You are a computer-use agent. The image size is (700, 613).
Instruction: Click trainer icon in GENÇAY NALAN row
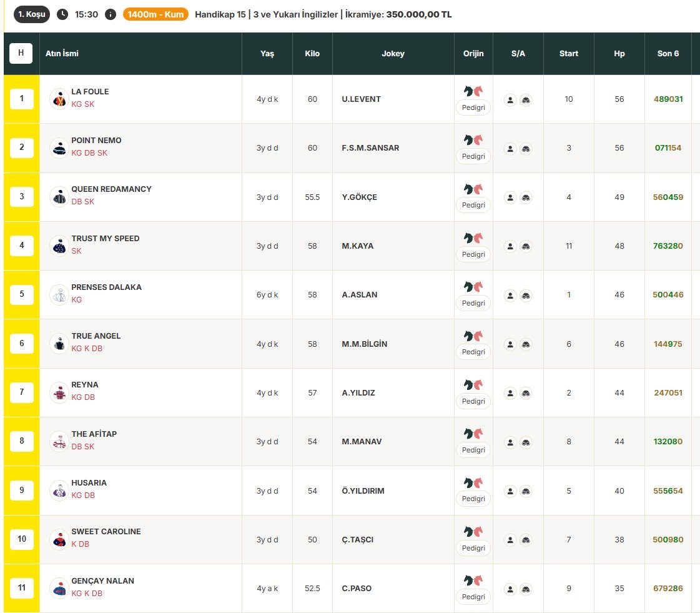tap(526, 589)
